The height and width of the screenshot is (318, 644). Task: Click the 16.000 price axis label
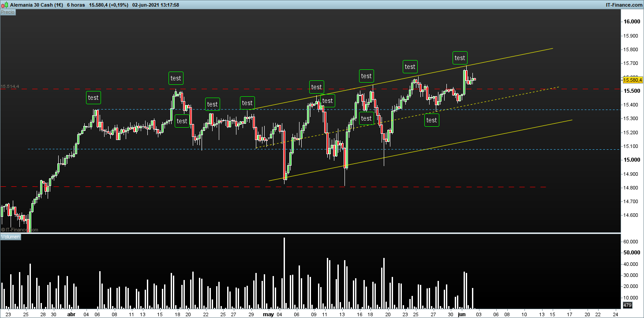(x=632, y=22)
